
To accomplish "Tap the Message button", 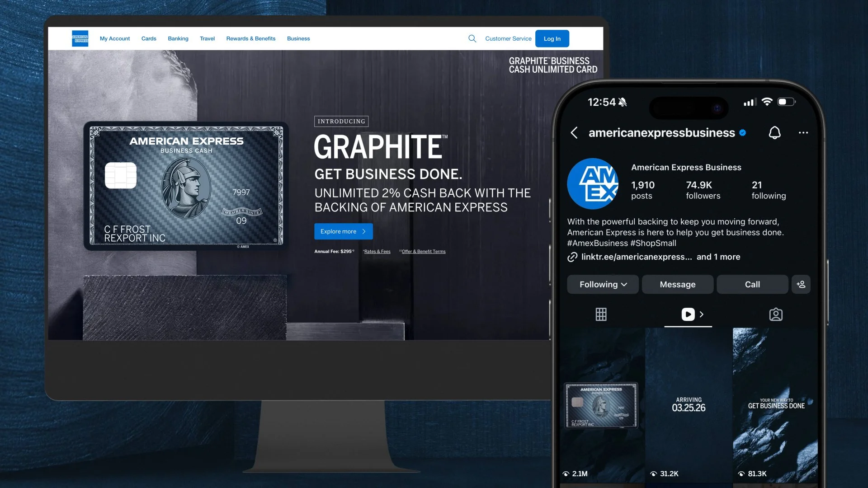I will point(678,284).
